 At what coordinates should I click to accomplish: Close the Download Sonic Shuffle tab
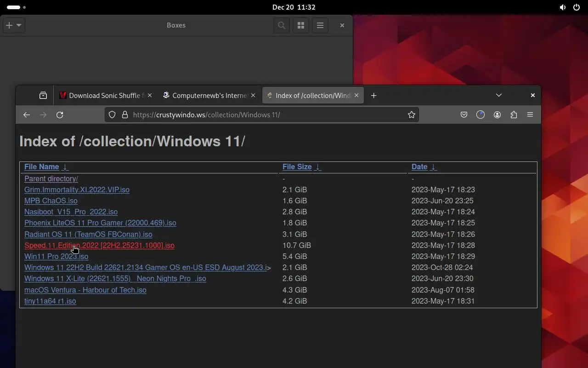pos(150,95)
